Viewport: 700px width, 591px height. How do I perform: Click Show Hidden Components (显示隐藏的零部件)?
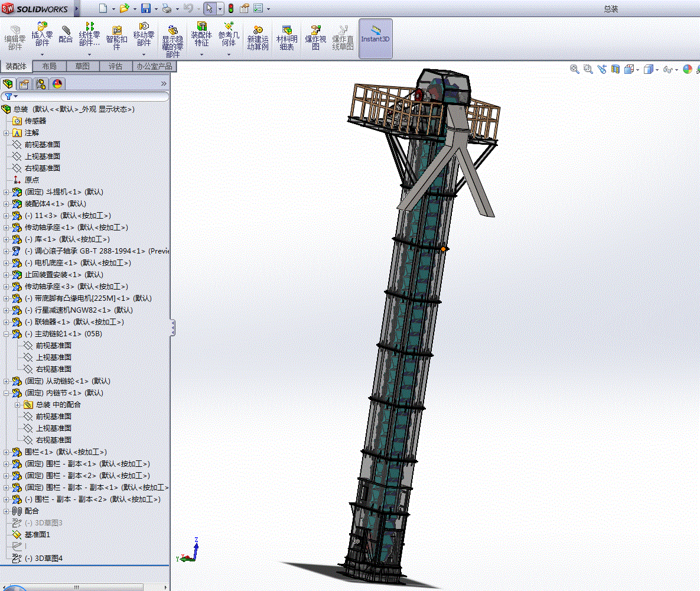pos(172,41)
